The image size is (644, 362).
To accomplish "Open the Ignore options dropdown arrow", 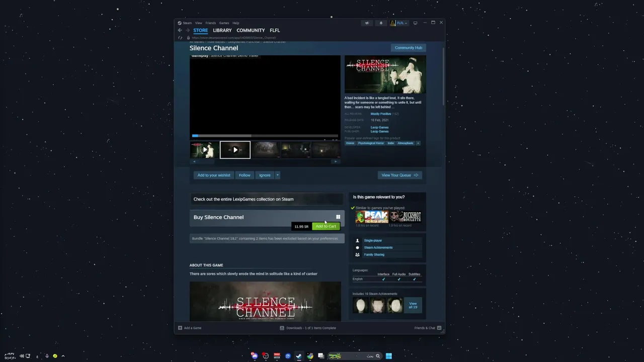I will click(277, 175).
